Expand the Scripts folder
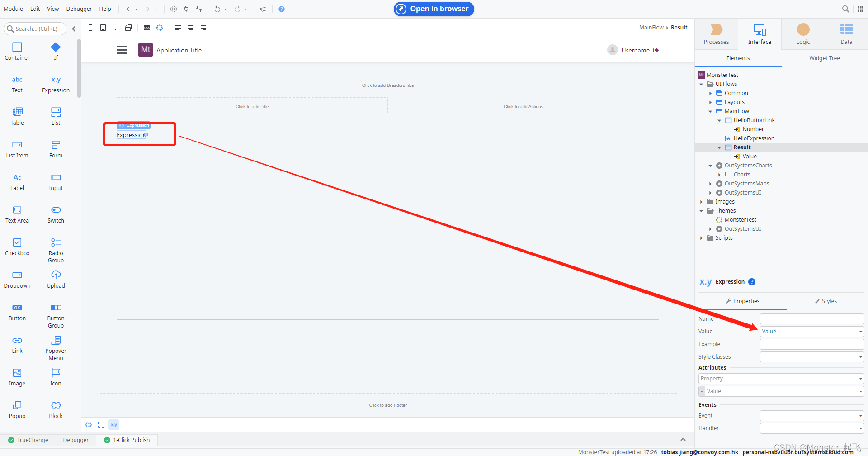This screenshot has width=868, height=456. [701, 238]
